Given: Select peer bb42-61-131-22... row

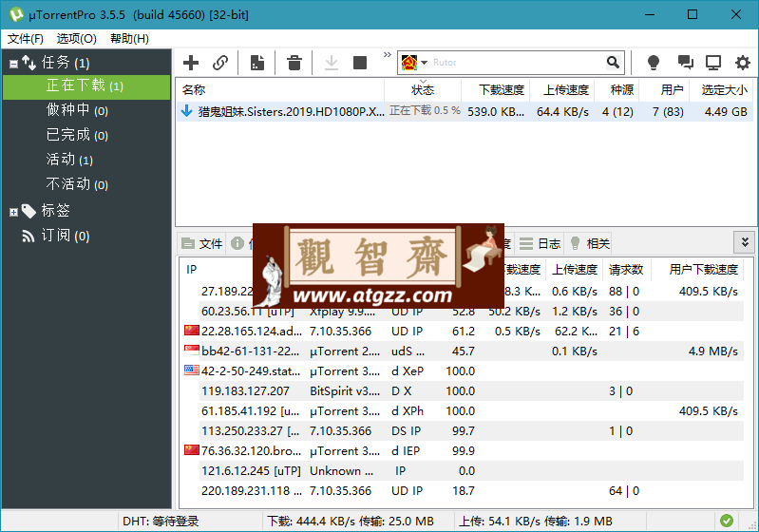Looking at the screenshot, I should pyautogui.click(x=463, y=351).
